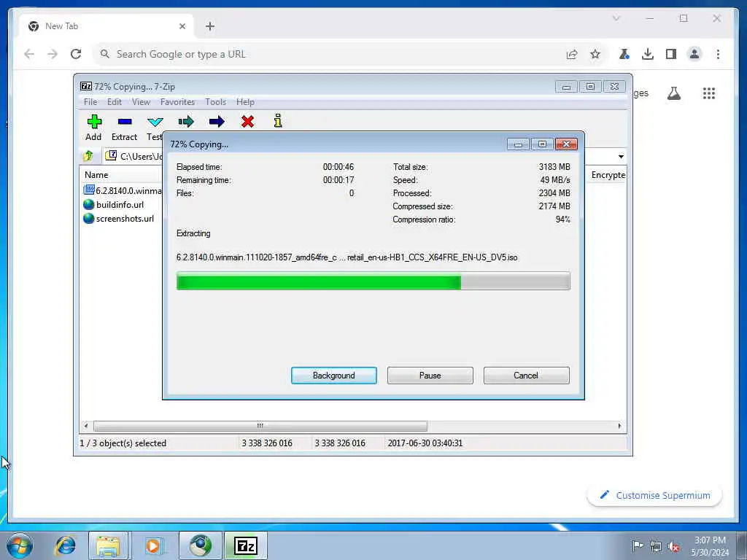Open the tab search chevron in title bar

click(616, 18)
